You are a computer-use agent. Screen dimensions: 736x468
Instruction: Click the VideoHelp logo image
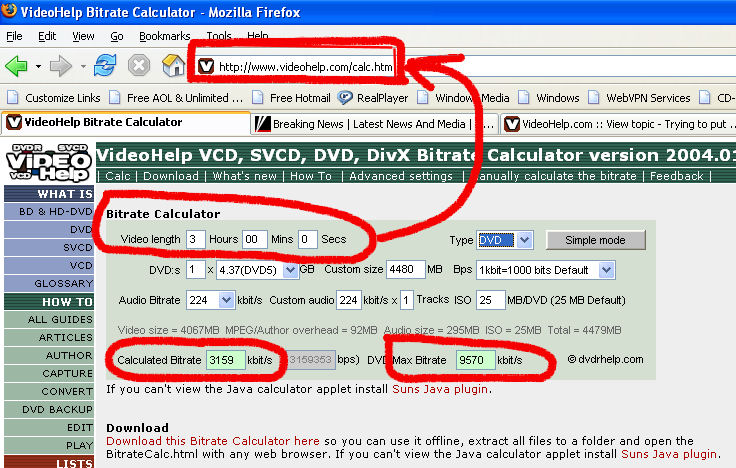(49, 162)
